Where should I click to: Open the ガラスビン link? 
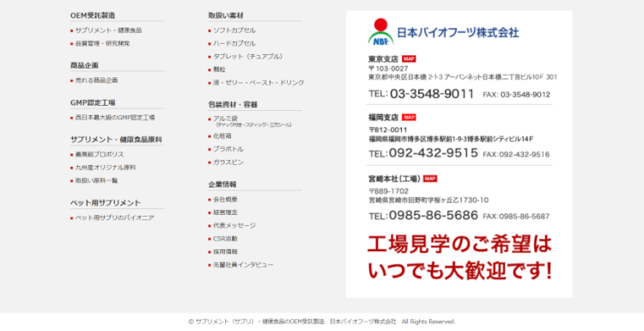click(x=228, y=162)
